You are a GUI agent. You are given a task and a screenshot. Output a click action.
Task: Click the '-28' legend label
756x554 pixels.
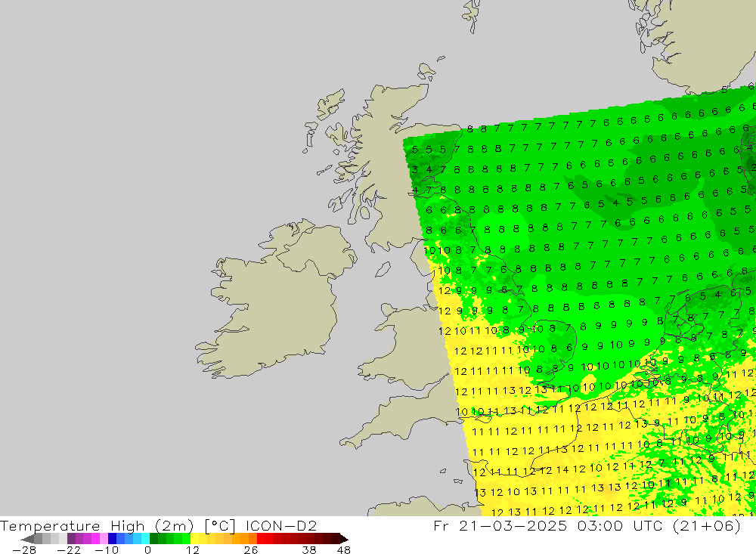click(24, 550)
